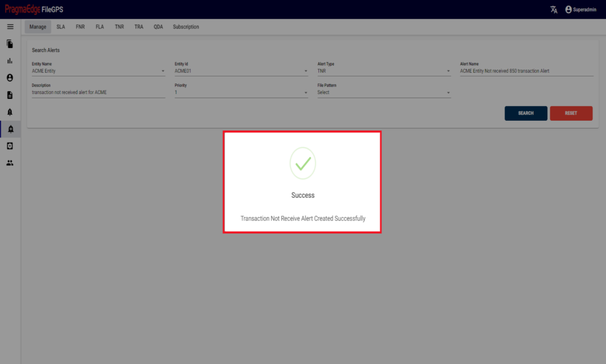Click the Search Alerts heading
Image resolution: width=606 pixels, height=364 pixels.
[x=46, y=50]
